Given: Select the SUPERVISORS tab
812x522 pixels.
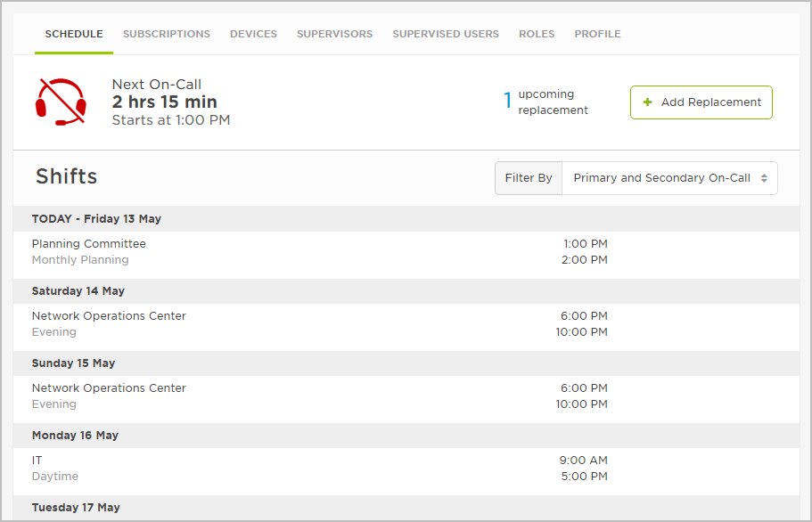Looking at the screenshot, I should pos(334,34).
